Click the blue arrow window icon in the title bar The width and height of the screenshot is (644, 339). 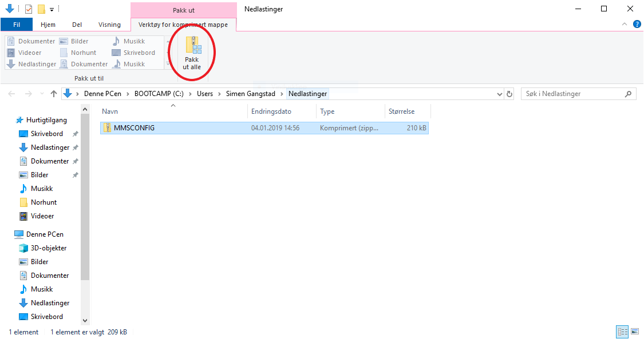pyautogui.click(x=10, y=9)
